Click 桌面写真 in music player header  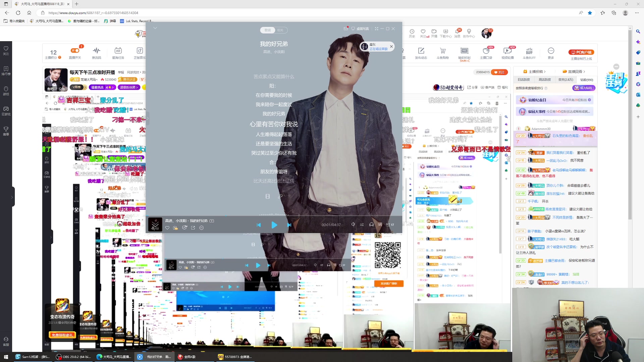pos(360,29)
